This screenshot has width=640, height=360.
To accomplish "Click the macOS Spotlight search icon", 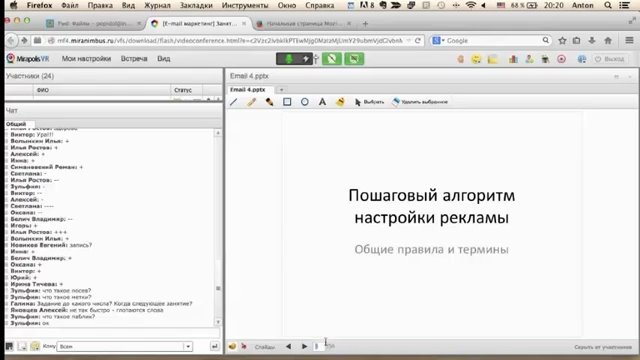I will coord(608,5).
